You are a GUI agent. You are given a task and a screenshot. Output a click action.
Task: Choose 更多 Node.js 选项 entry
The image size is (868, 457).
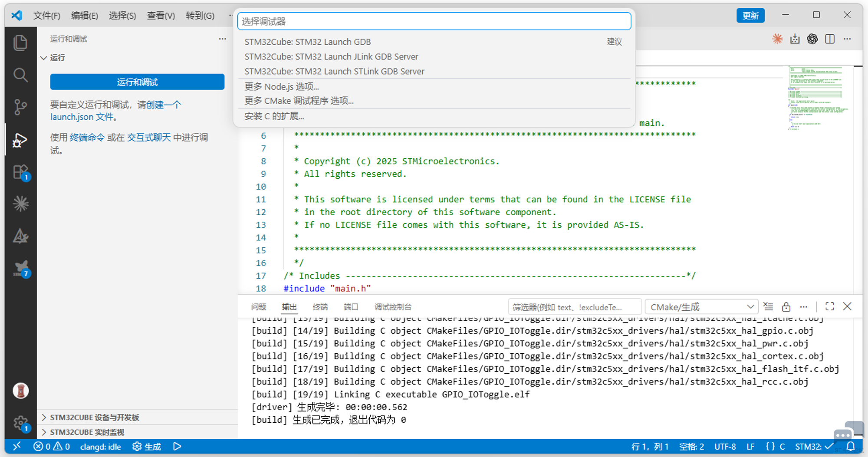(434, 86)
